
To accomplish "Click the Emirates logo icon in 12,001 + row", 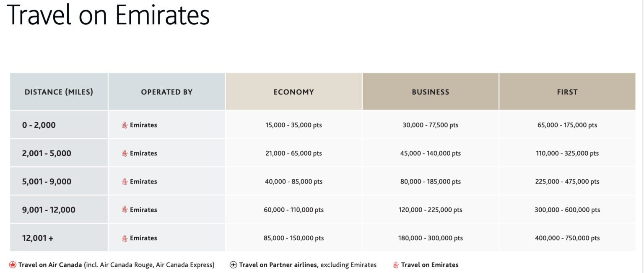I will tap(125, 238).
